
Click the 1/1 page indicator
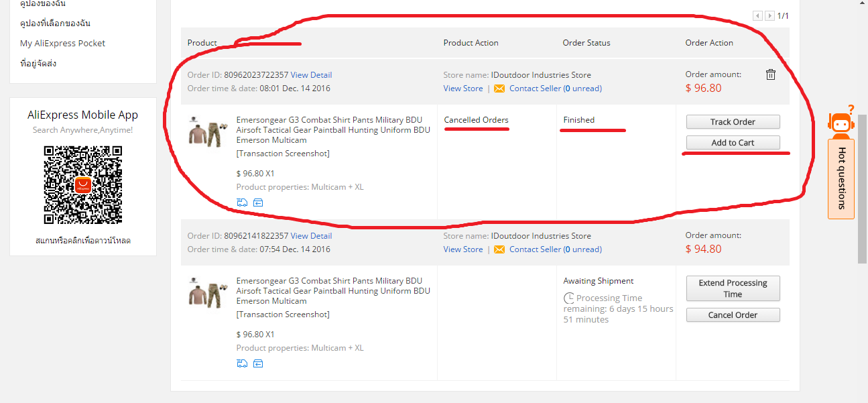(x=783, y=15)
